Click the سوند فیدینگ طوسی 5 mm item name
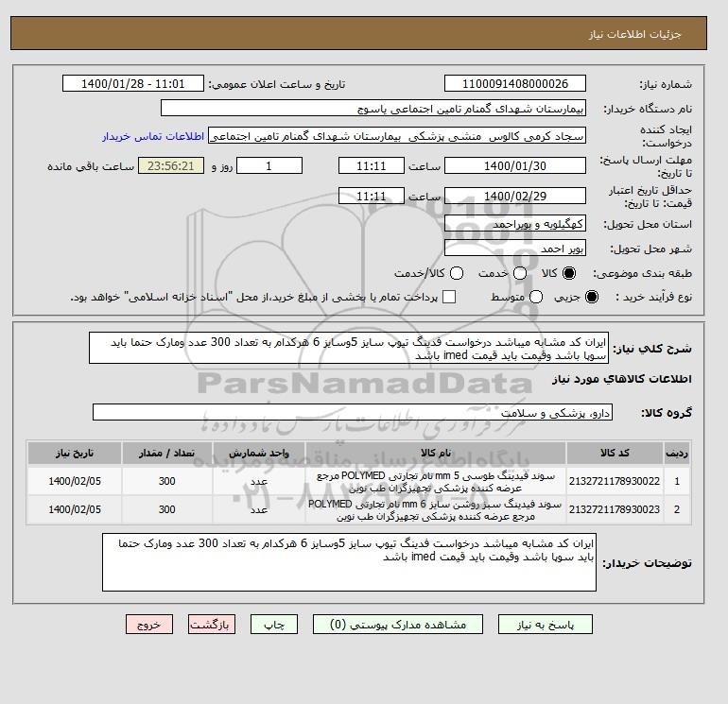Image resolution: width=728 pixels, height=704 pixels. (x=436, y=482)
